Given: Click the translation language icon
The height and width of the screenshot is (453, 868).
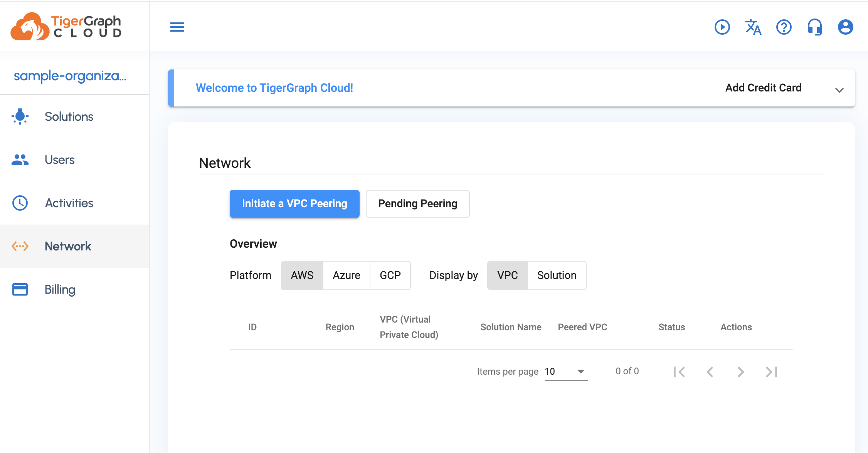Looking at the screenshot, I should tap(753, 27).
